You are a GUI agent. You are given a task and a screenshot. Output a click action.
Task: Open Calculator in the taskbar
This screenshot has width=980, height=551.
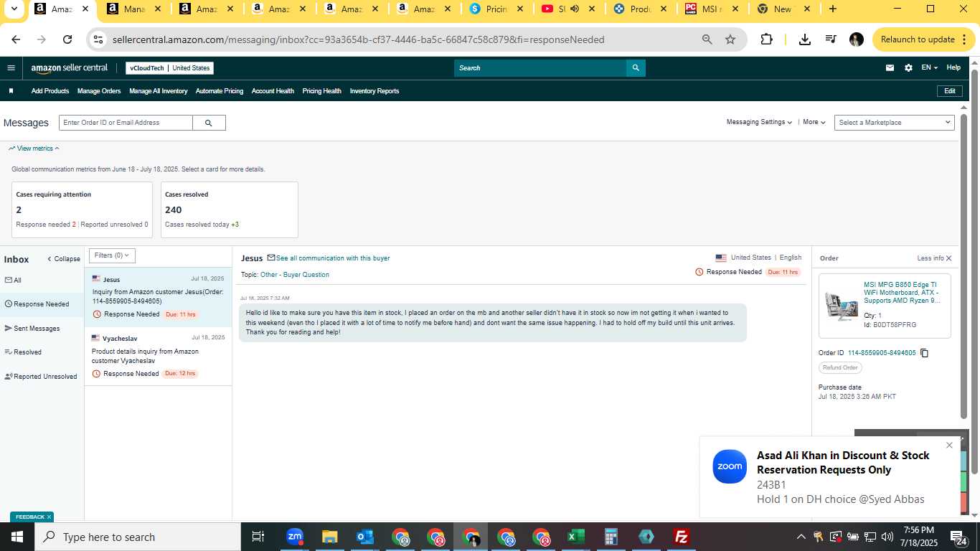point(611,537)
